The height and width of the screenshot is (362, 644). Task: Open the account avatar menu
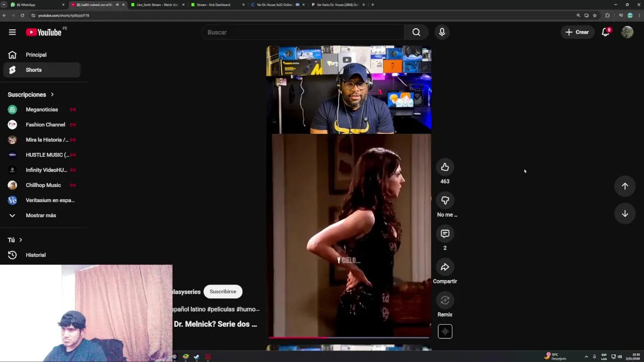627,32
